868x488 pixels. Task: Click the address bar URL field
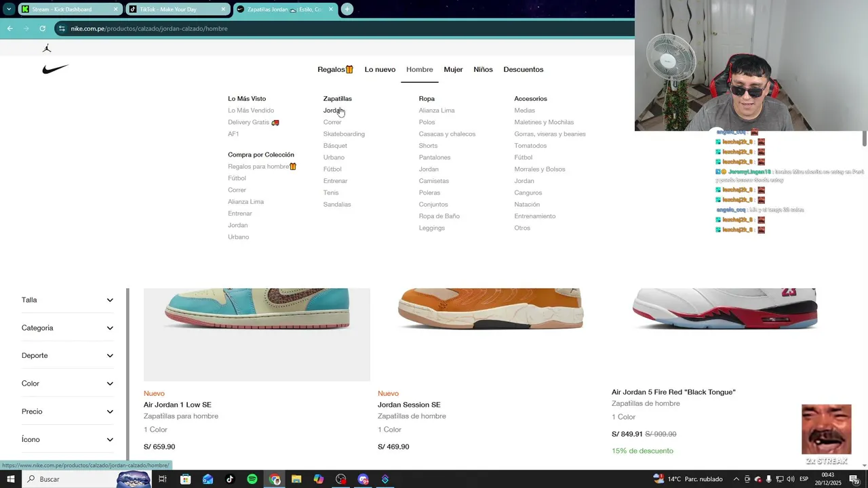(x=346, y=28)
